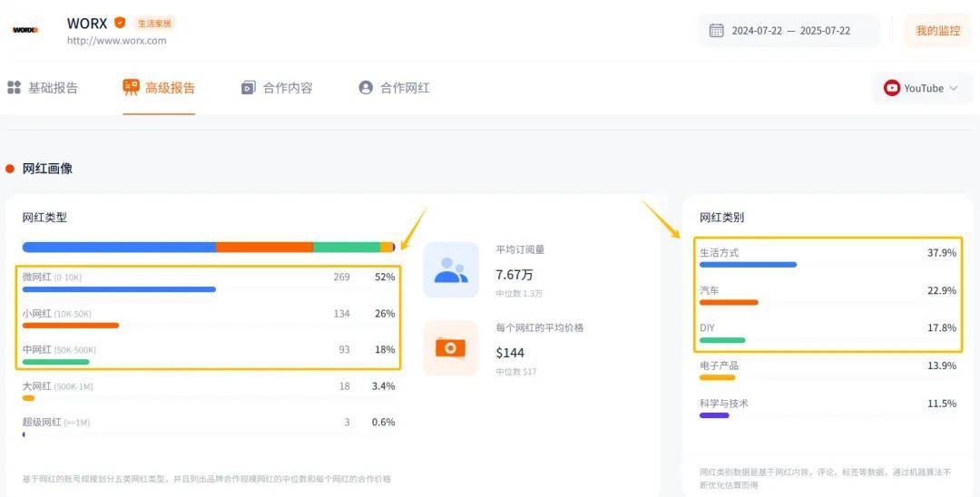Screen dimensions: 980x497
Task: Open the 合作网红 tab
Action: 395,88
